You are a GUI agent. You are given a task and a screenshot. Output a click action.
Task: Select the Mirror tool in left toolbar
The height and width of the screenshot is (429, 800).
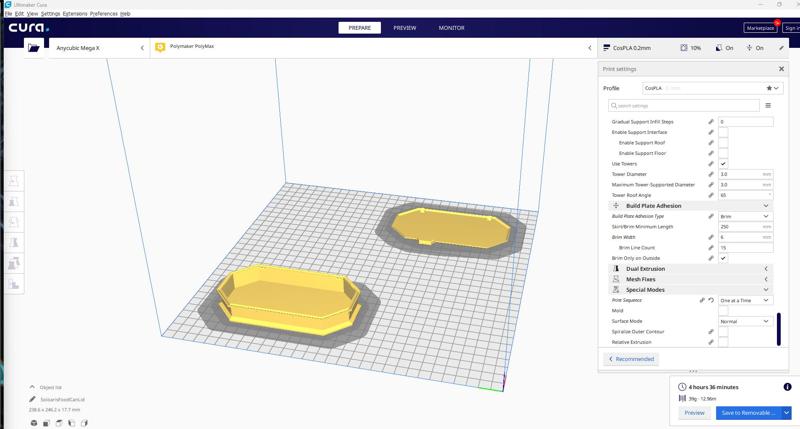coord(14,243)
